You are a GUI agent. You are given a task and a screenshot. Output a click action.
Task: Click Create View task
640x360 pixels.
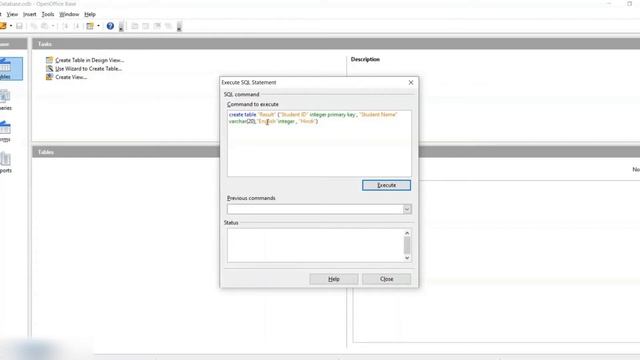tap(71, 77)
